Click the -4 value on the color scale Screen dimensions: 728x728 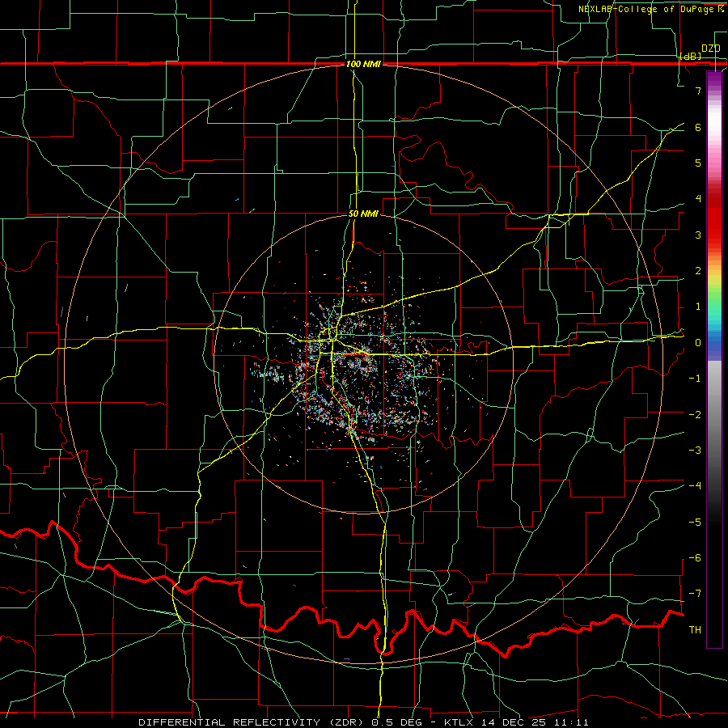pyautogui.click(x=695, y=485)
